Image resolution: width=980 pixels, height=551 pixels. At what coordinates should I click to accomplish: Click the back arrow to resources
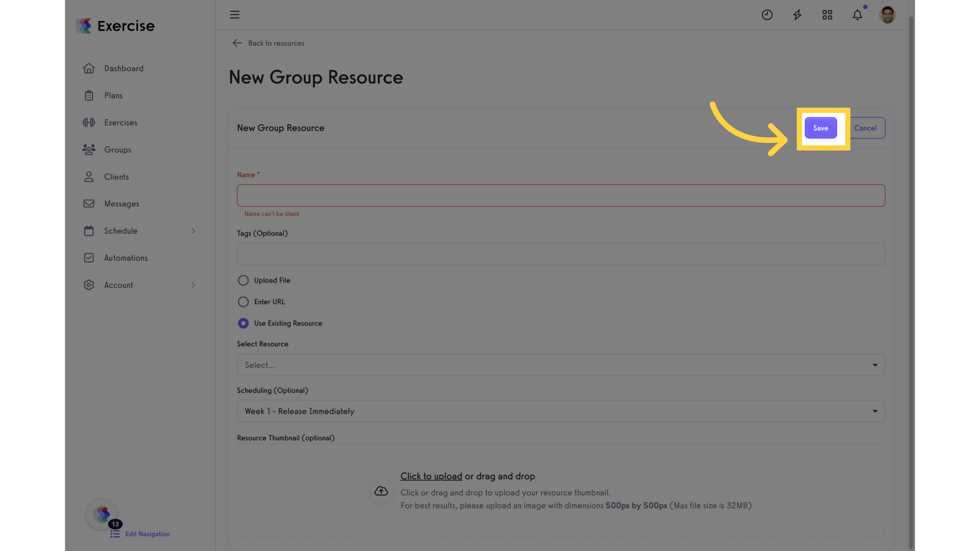237,43
